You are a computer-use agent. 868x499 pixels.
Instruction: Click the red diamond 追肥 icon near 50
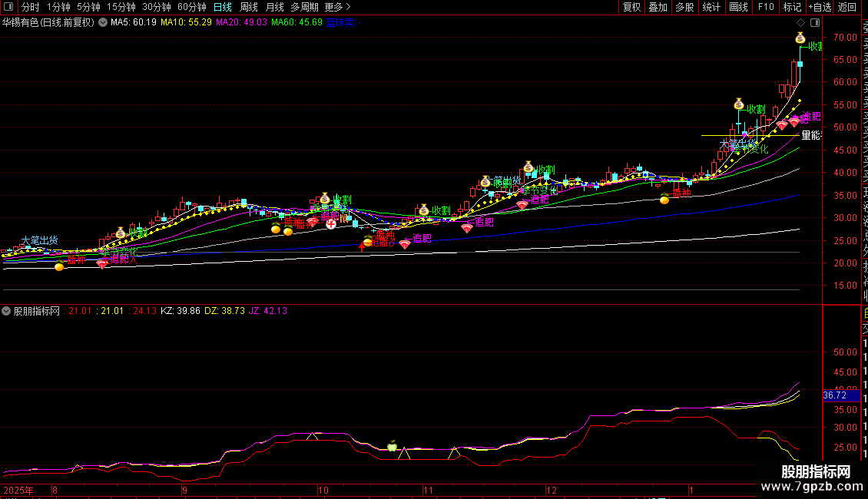point(793,121)
